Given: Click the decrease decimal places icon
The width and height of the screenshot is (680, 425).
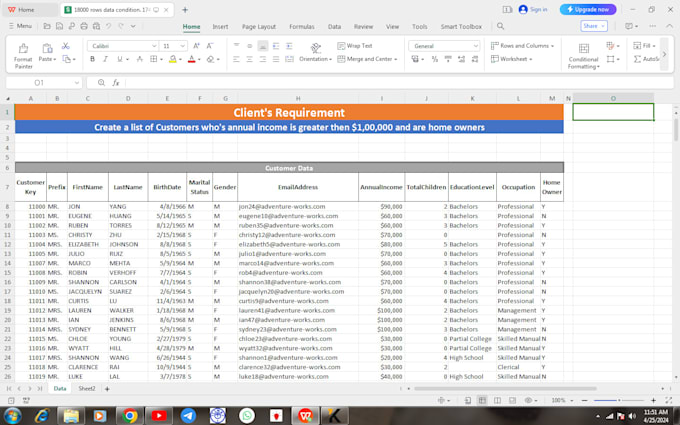Looking at the screenshot, I should click(475, 59).
